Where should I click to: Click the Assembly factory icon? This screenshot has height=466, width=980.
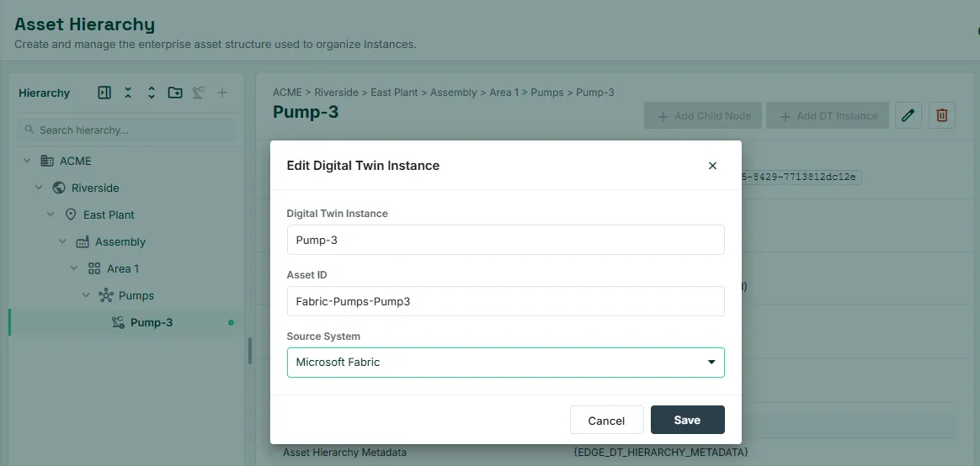pyautogui.click(x=83, y=241)
